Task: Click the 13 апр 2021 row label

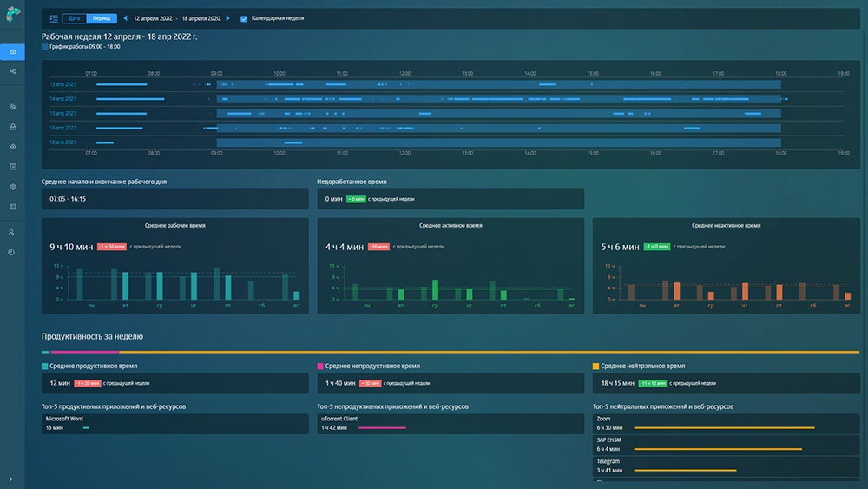Action: point(62,84)
